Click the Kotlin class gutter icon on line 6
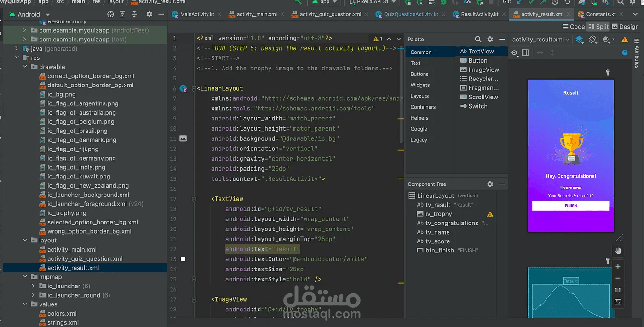Image resolution: width=644 pixels, height=327 pixels. click(x=183, y=88)
